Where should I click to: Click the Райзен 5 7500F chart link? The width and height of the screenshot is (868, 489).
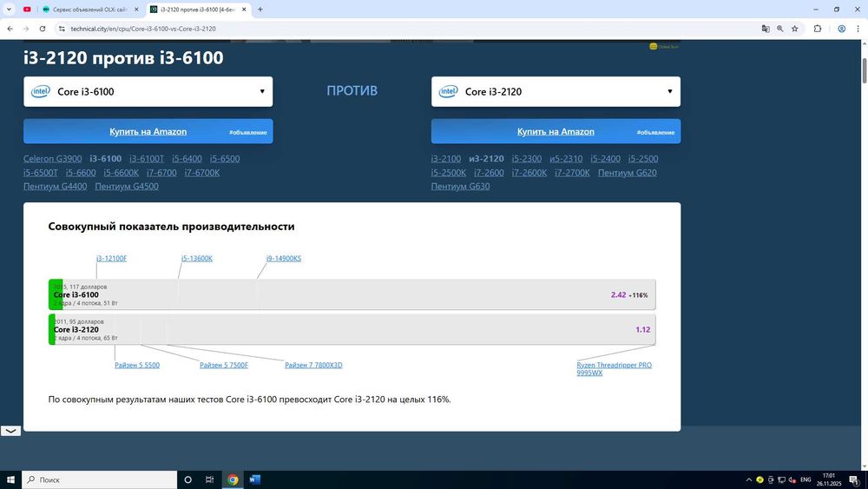pyautogui.click(x=224, y=366)
